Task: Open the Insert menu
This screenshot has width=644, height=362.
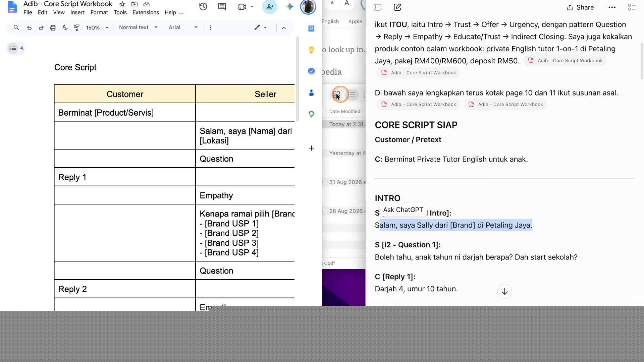Action: coord(77,12)
